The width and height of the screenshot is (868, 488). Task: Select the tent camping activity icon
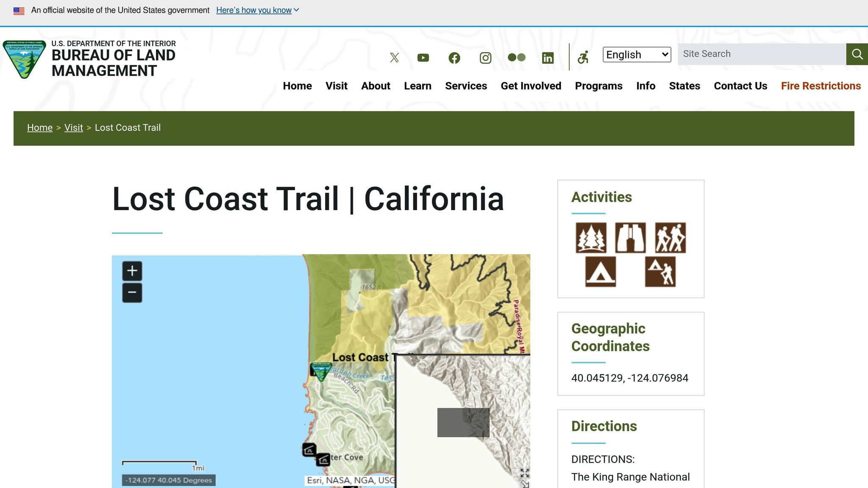(x=601, y=272)
